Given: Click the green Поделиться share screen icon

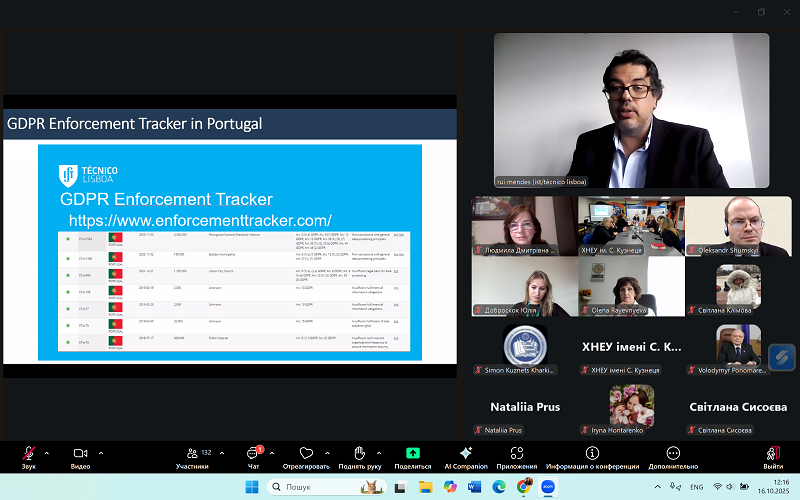Looking at the screenshot, I should tap(412, 455).
